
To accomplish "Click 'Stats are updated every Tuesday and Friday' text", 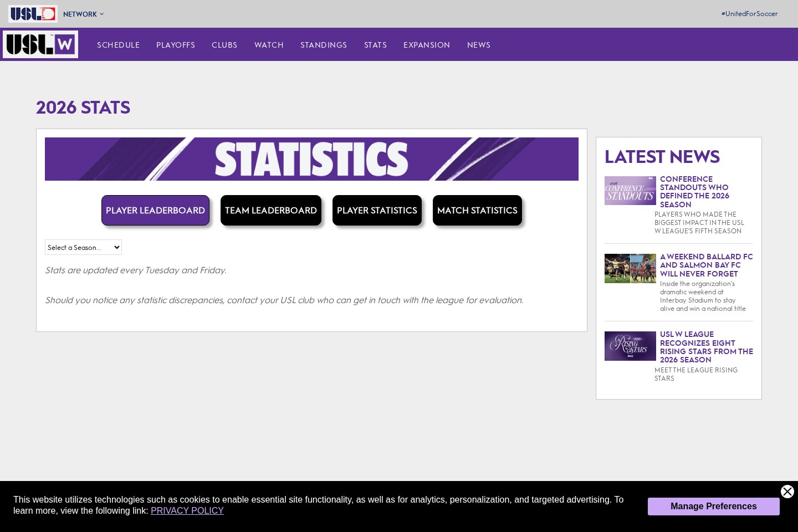I will coord(136,270).
